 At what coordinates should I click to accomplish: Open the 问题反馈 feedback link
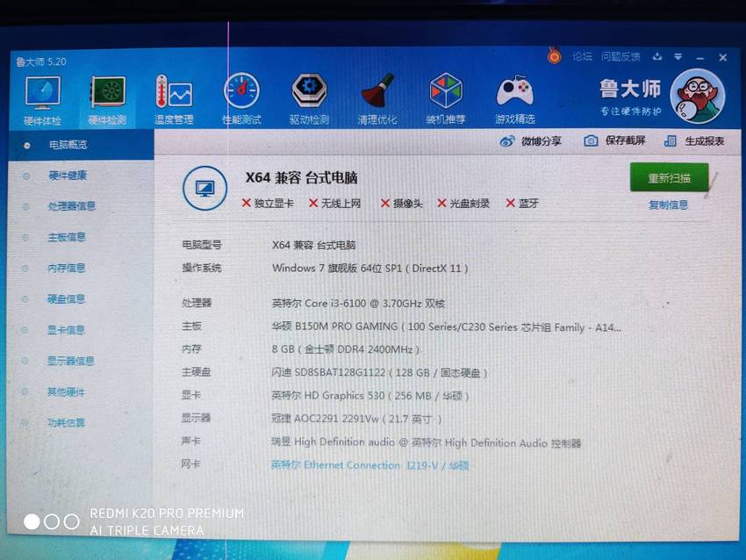(620, 57)
